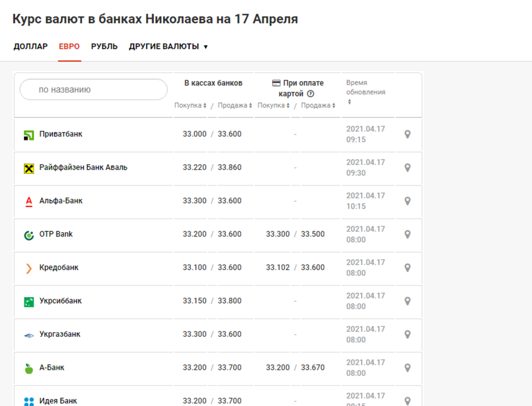Open Укрсиббанк location map pin
Viewport: 532px width, 406px height.
pos(408,301)
